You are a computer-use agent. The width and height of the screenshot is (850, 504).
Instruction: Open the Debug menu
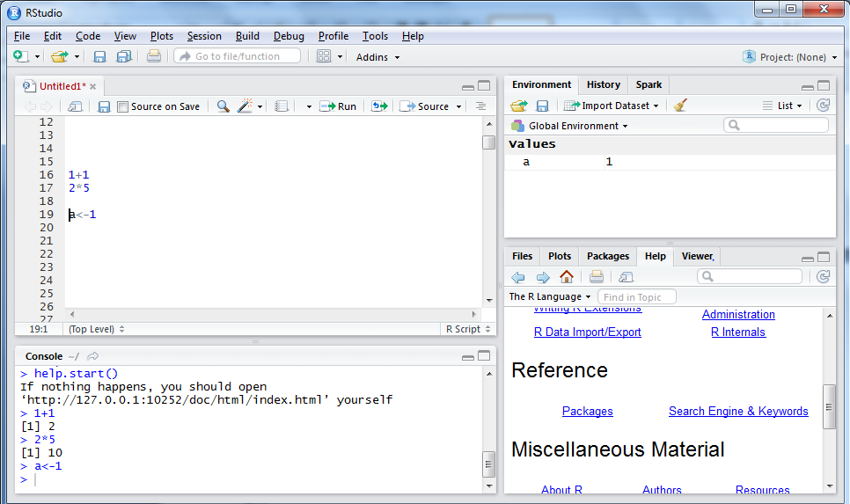[x=289, y=36]
